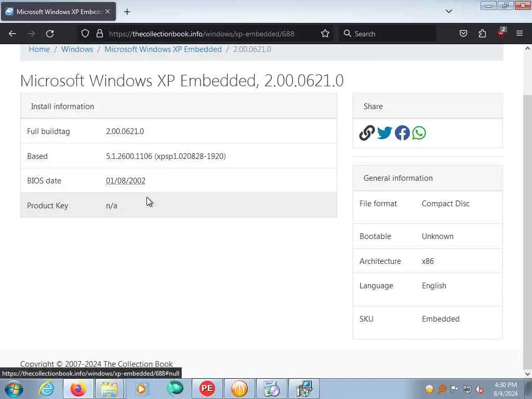The image size is (532, 399).
Task: Bookmark this page with the star
Action: pyautogui.click(x=325, y=34)
